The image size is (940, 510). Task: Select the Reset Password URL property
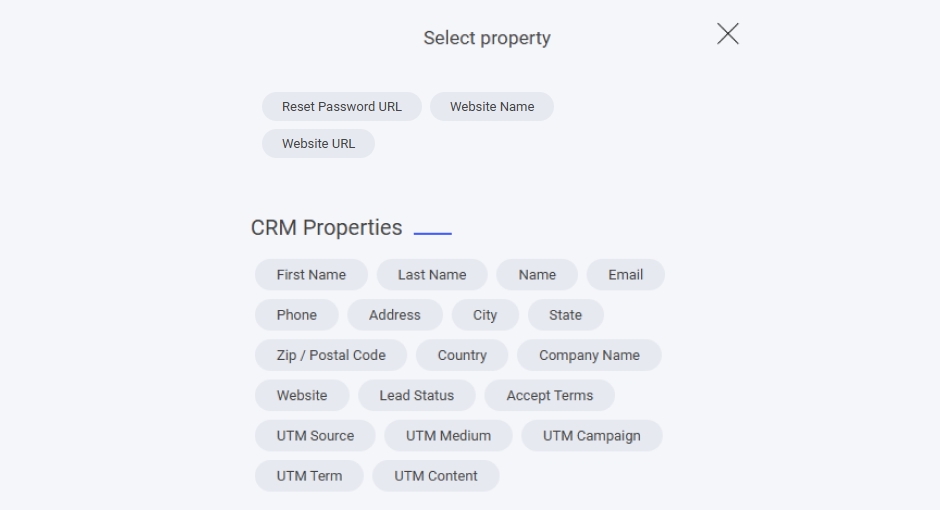point(341,107)
